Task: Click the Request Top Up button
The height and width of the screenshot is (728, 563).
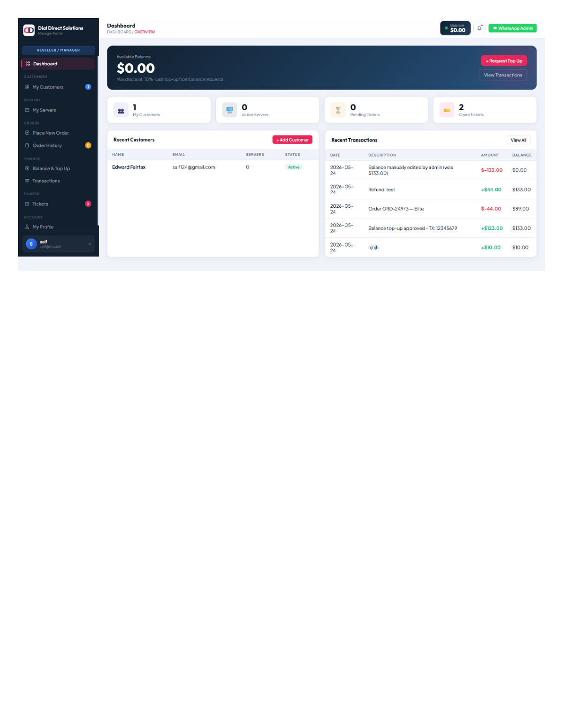Action: click(x=504, y=61)
